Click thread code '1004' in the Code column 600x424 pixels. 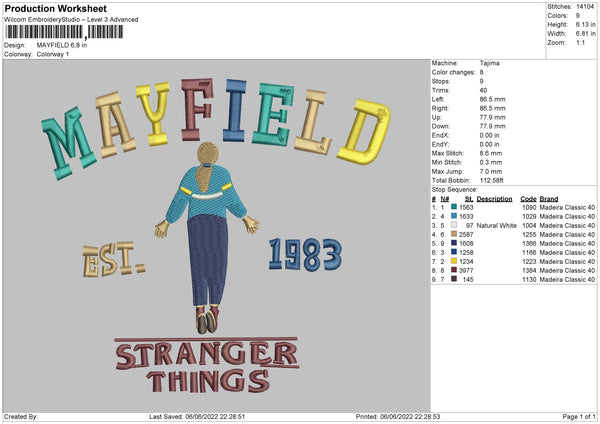(x=529, y=225)
